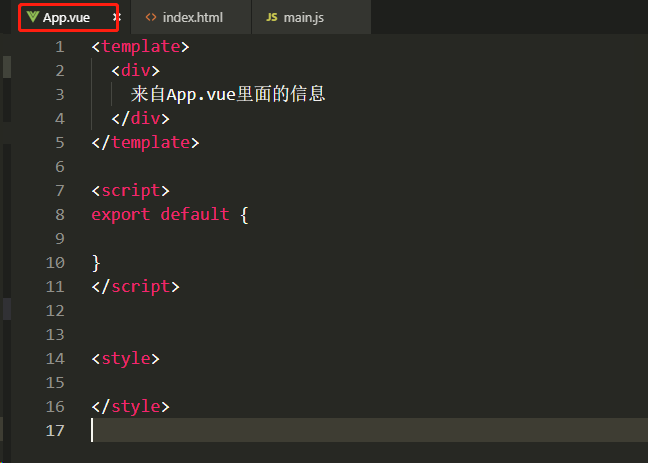Place cursor in opening template tag
Screen dimensions: 648x463
click(x=141, y=47)
